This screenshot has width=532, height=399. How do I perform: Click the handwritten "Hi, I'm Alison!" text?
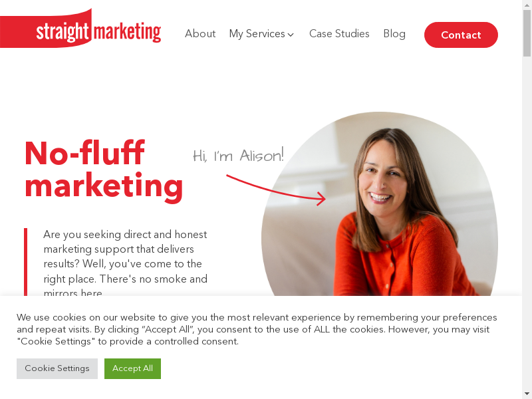click(238, 156)
